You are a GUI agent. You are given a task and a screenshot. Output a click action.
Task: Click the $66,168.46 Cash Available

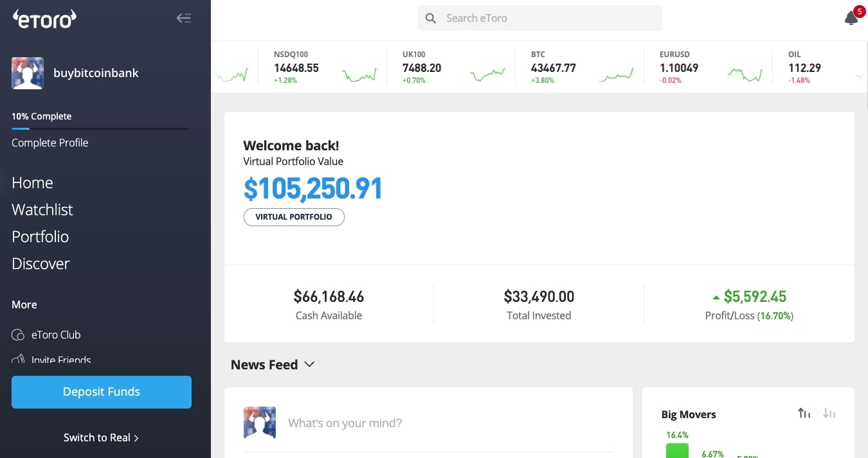click(x=329, y=297)
